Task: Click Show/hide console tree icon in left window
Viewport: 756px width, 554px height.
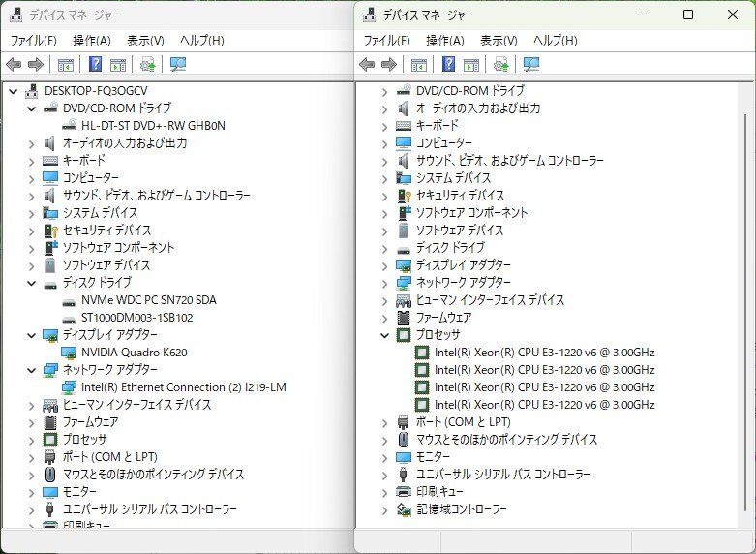Action: pyautogui.click(x=66, y=65)
